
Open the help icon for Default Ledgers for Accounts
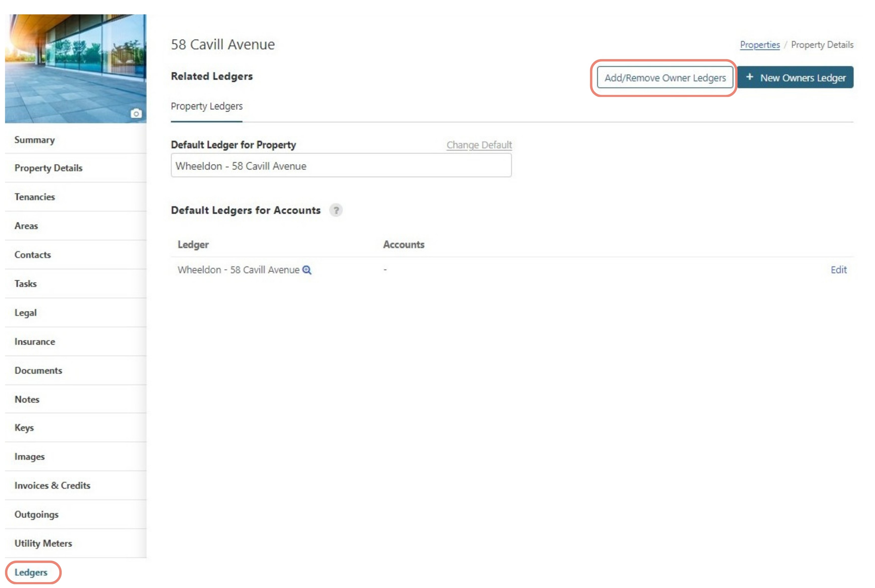(x=336, y=210)
